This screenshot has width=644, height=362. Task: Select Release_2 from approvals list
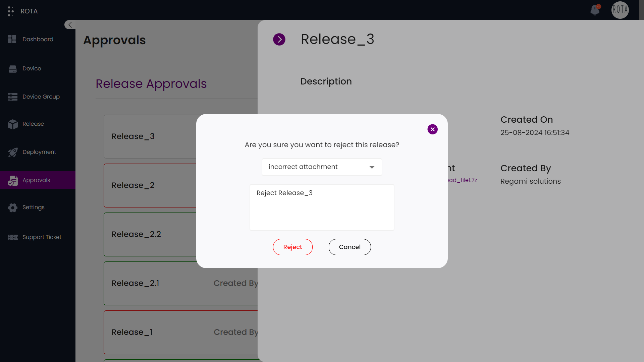[133, 185]
